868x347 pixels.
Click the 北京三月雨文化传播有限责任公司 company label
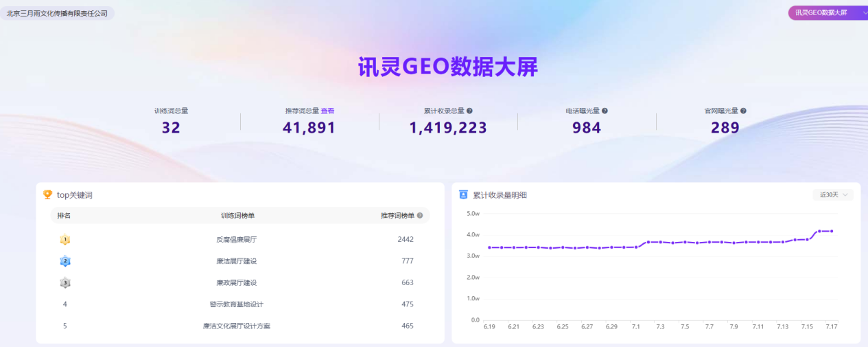pyautogui.click(x=57, y=13)
